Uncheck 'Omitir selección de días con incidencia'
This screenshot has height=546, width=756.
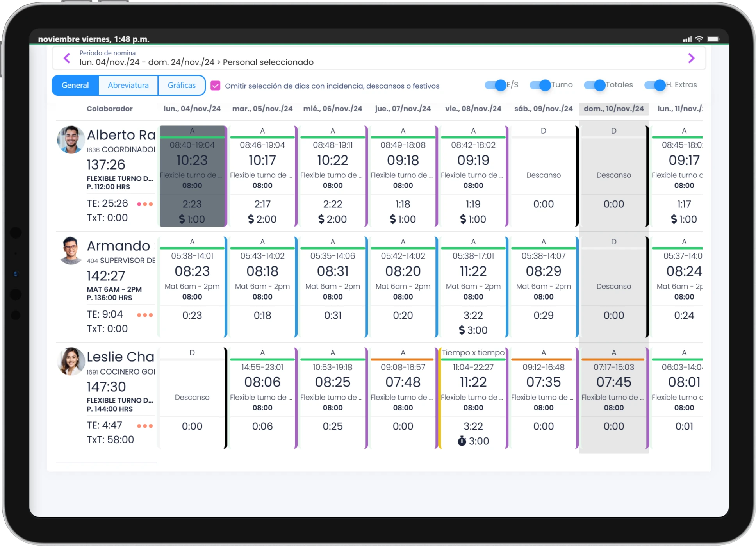(x=215, y=85)
